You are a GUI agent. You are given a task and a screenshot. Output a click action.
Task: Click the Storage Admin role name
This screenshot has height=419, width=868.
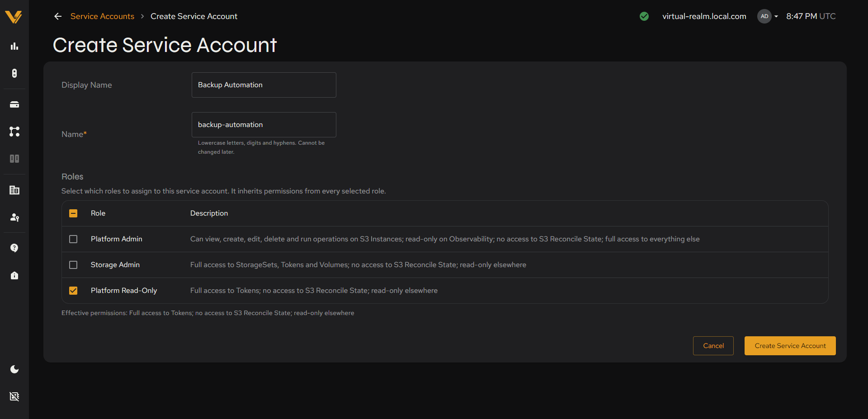pyautogui.click(x=115, y=265)
